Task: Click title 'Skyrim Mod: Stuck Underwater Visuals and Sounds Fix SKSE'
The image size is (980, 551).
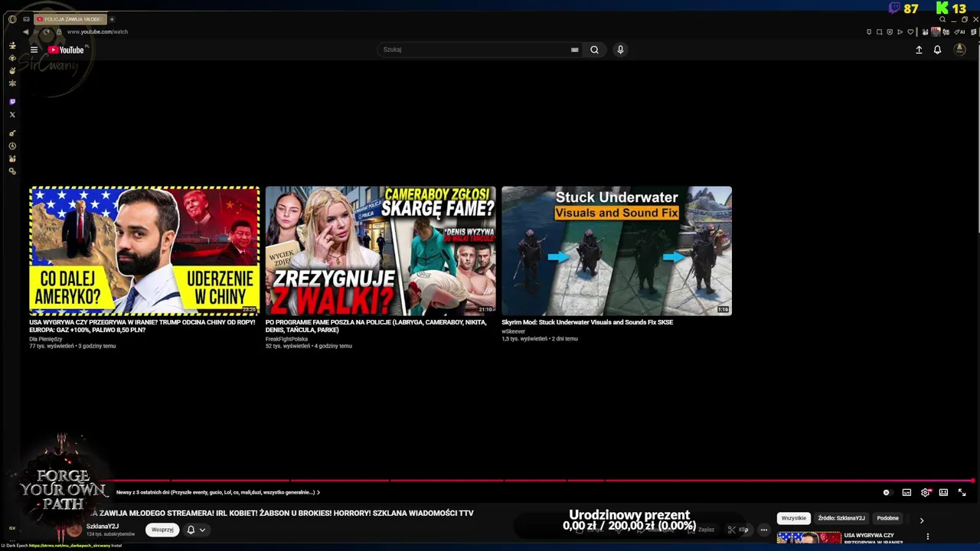Action: tap(587, 322)
